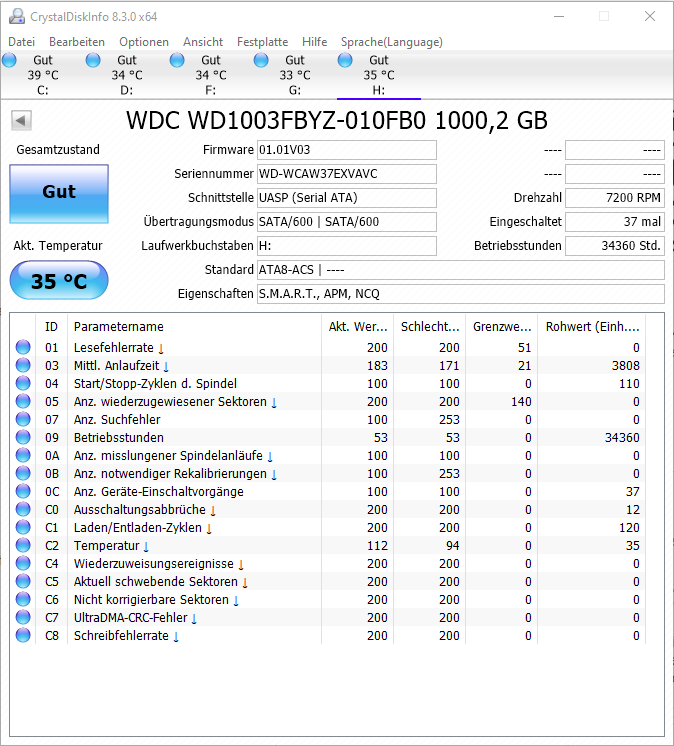Click the Eigenschaften field S.M.A.R.T., APM, NCQ
This screenshot has height=746, width=674.
coord(461,294)
